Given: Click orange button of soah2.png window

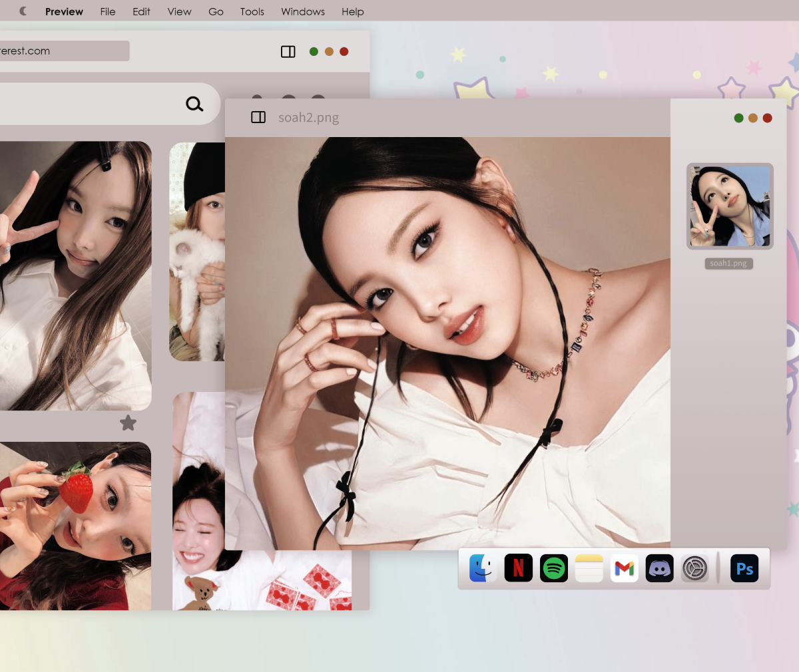Looking at the screenshot, I should [x=753, y=118].
